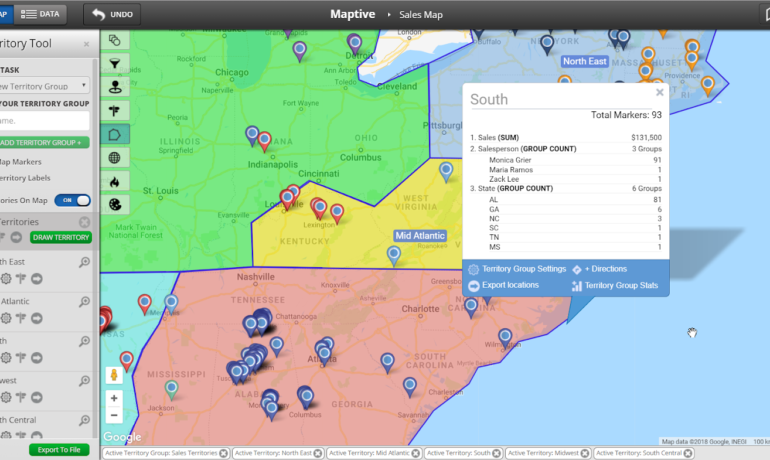Image resolution: width=770 pixels, height=460 pixels.
Task: Open the filter funnel tool
Action: pyautogui.click(x=115, y=63)
